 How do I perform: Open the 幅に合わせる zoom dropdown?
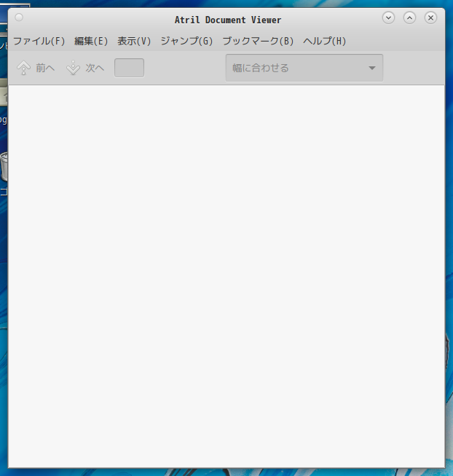coord(304,68)
